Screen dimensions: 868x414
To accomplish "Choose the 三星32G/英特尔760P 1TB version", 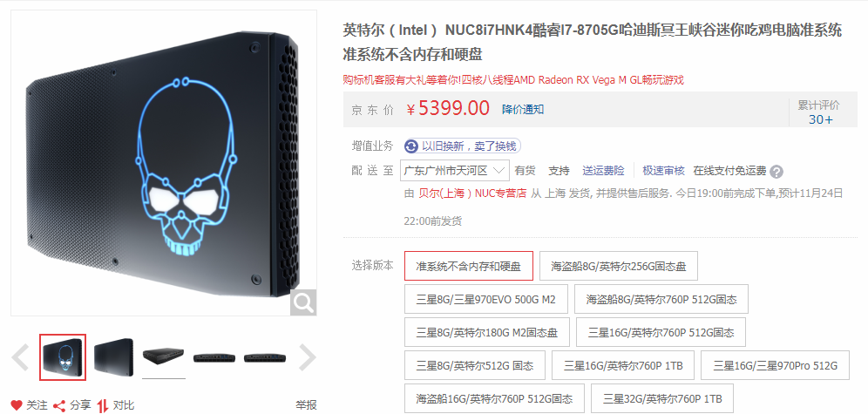I will coord(662,398).
